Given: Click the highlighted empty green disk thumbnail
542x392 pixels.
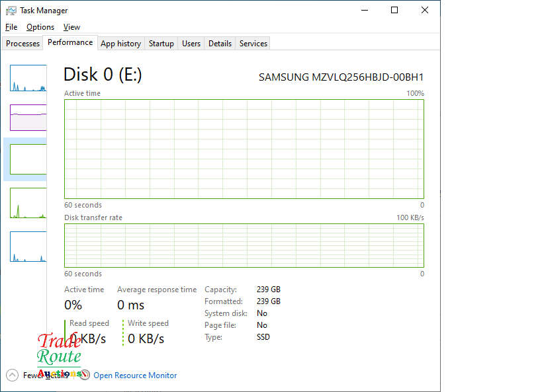Looking at the screenshot, I should [x=28, y=159].
